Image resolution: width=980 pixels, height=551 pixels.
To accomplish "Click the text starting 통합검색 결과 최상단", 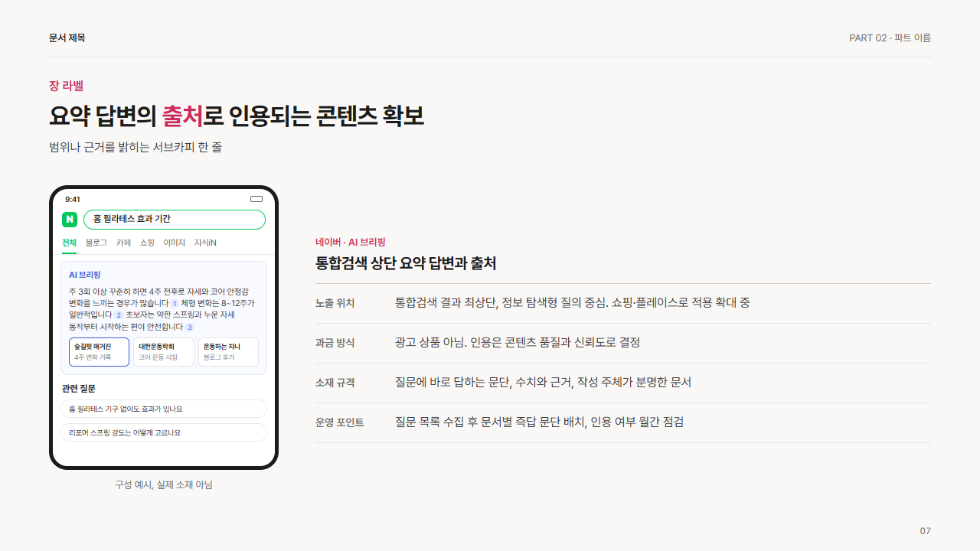I will point(573,303).
